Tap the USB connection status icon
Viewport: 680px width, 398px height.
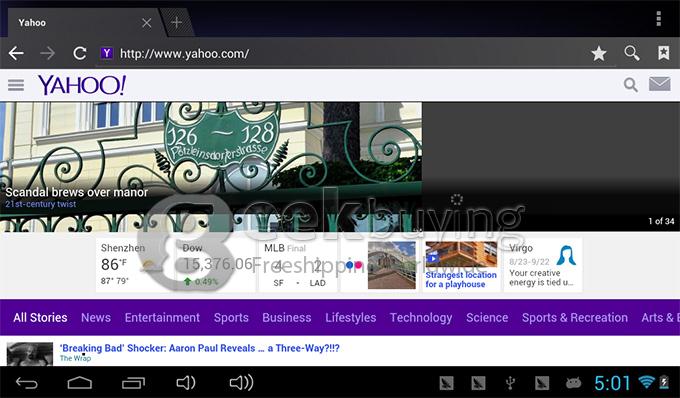tap(510, 383)
